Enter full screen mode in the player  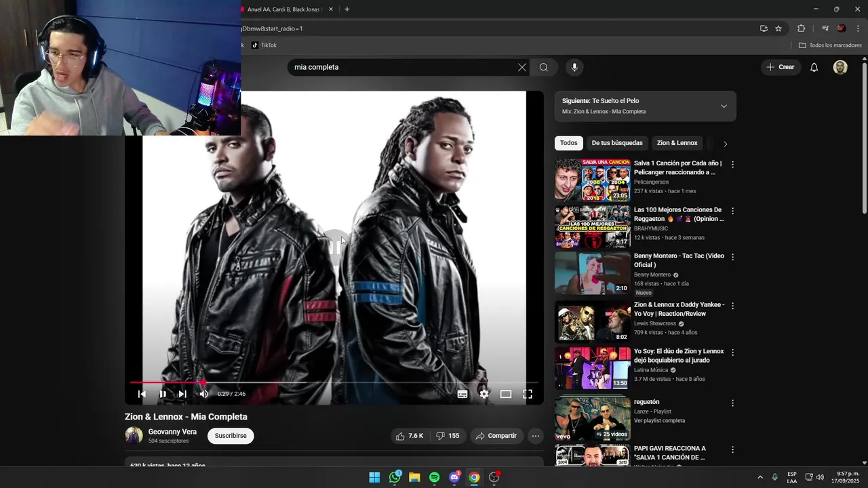click(x=528, y=394)
